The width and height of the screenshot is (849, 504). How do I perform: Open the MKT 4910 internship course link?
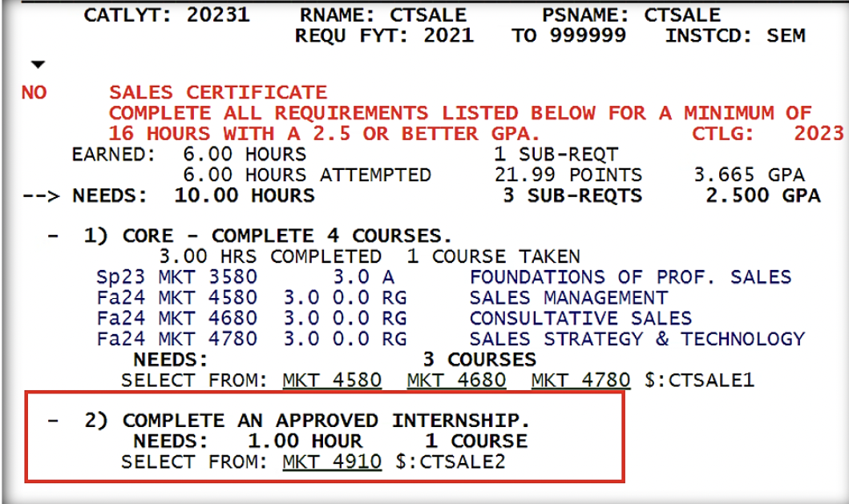point(332,462)
